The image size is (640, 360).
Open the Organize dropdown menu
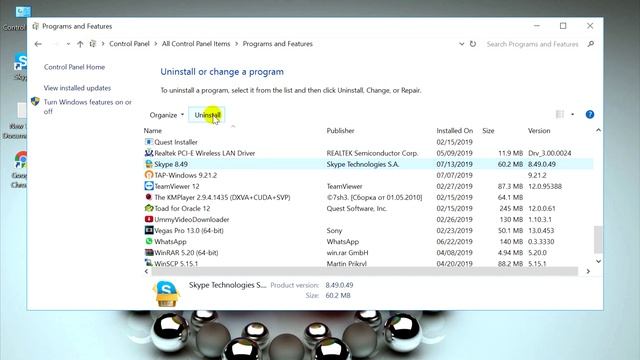pos(167,115)
